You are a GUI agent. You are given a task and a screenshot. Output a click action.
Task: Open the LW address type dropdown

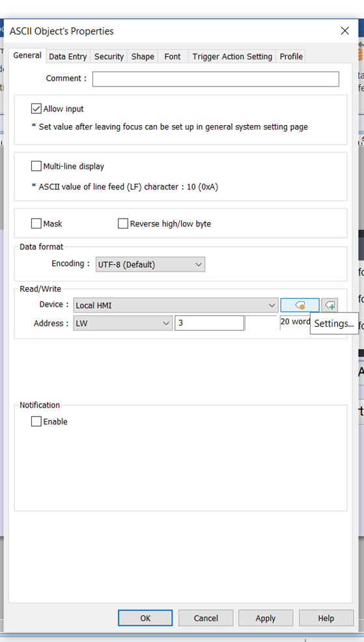pyautogui.click(x=123, y=323)
